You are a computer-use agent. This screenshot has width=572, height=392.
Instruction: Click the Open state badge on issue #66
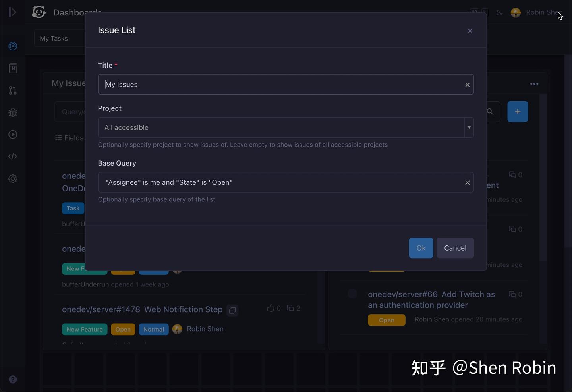[386, 320]
